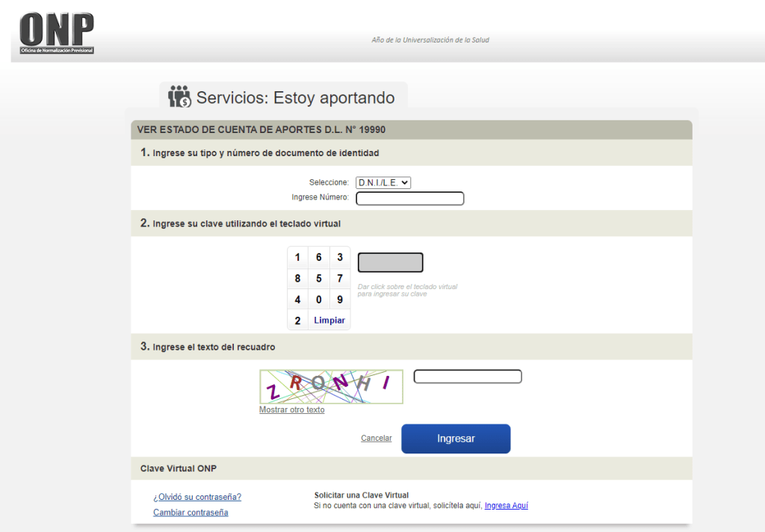Click the captcha image
The width and height of the screenshot is (765, 532).
pos(331,386)
